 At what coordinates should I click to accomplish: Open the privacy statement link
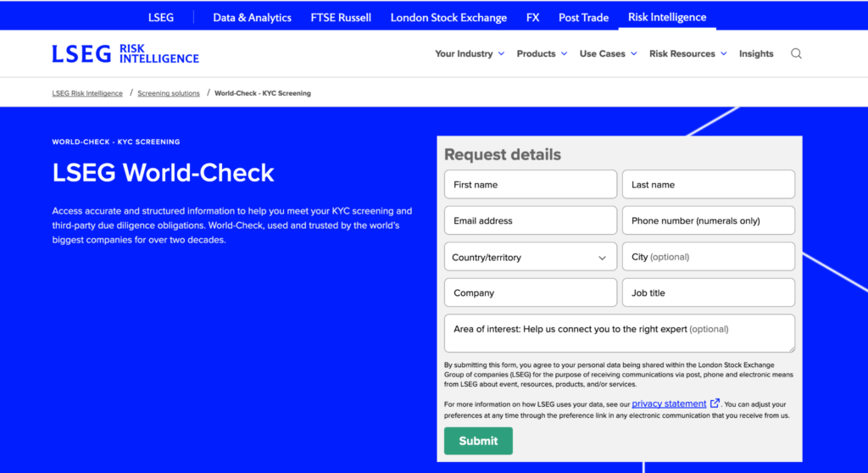669,403
